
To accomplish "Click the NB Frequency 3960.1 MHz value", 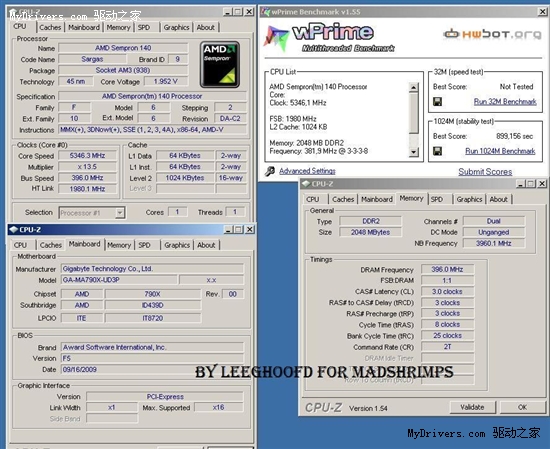I will 494,243.
